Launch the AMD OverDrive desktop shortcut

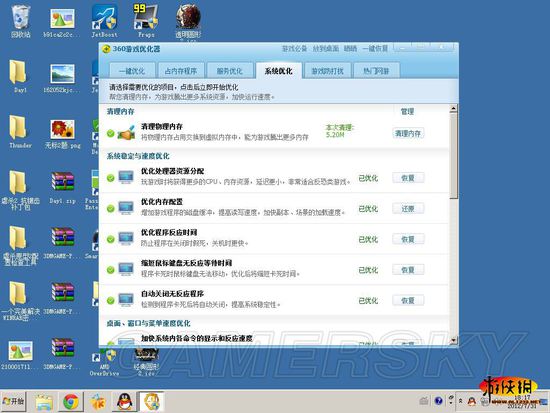click(104, 361)
